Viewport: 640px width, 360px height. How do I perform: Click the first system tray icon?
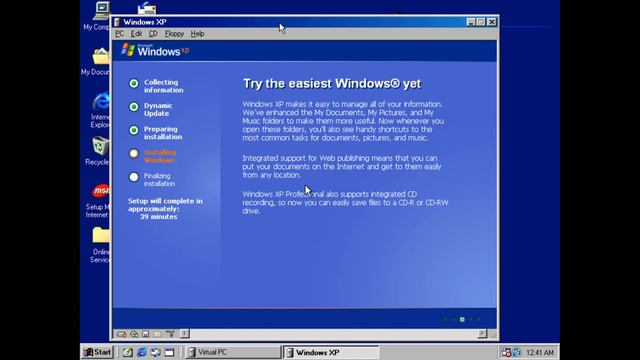click(x=507, y=352)
